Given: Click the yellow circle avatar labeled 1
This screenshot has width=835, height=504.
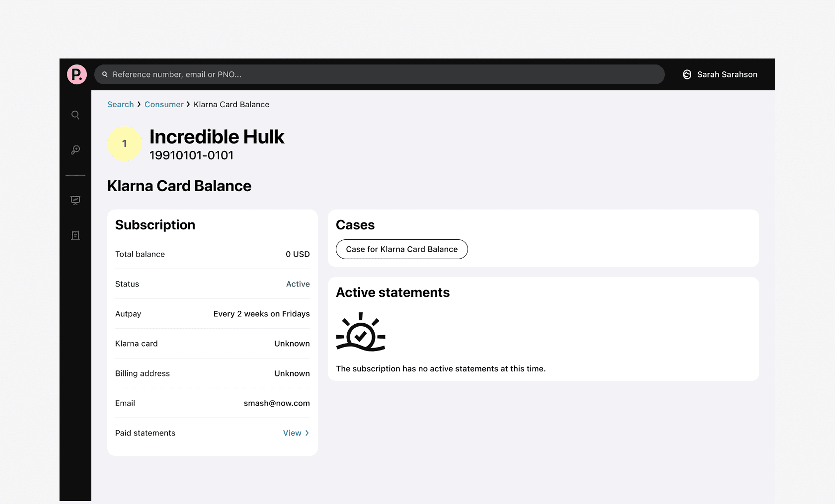Looking at the screenshot, I should (124, 144).
